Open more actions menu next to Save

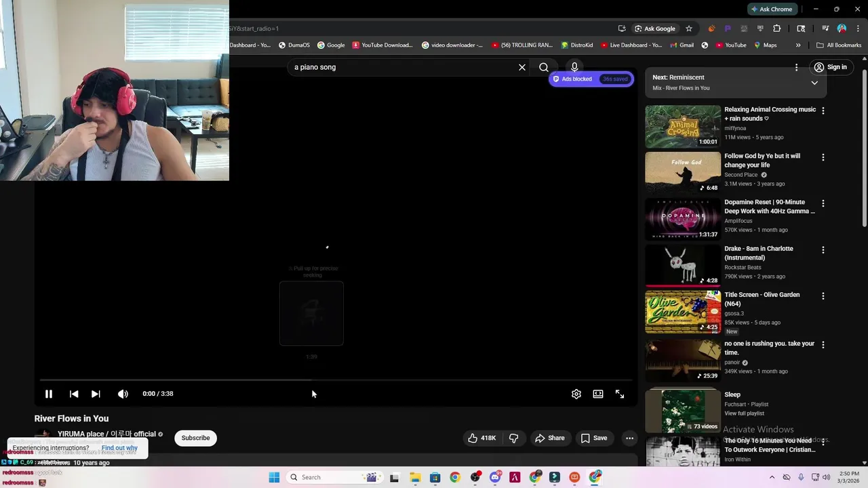629,438
